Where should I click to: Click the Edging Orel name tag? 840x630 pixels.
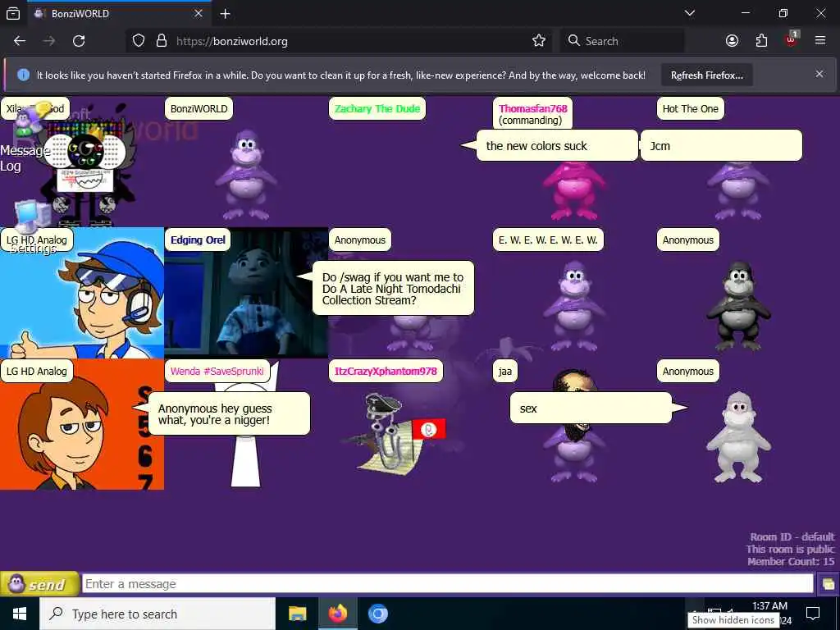pyautogui.click(x=199, y=240)
